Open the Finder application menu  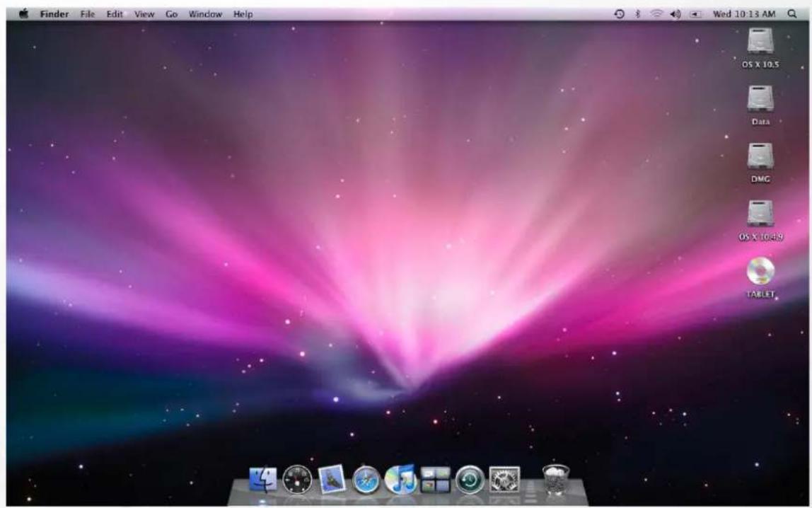pos(54,14)
